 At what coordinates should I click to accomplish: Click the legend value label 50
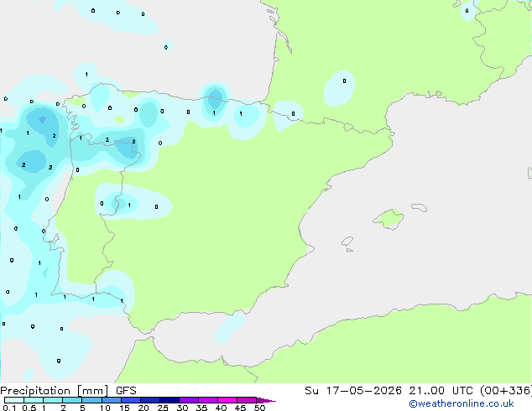click(260, 408)
